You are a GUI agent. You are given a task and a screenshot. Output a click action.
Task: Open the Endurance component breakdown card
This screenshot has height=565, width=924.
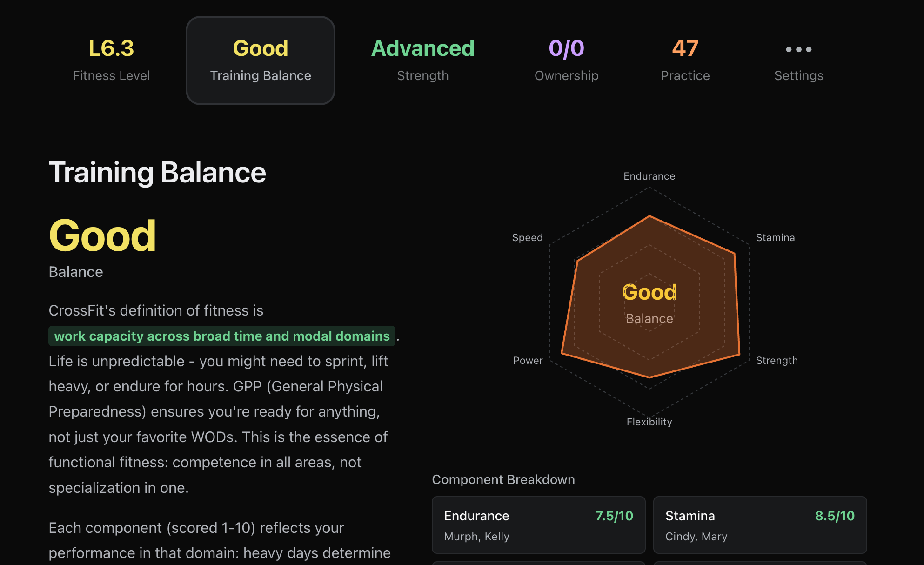pos(538,525)
